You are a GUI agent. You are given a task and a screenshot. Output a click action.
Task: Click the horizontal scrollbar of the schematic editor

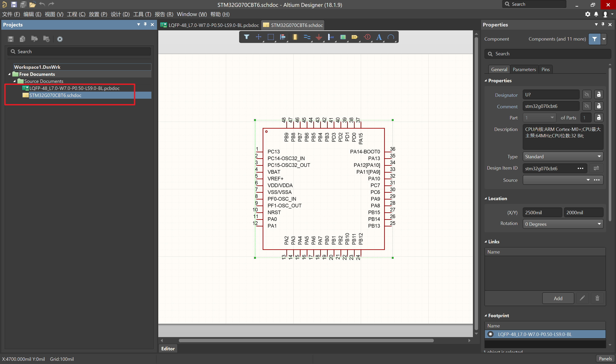click(x=306, y=341)
